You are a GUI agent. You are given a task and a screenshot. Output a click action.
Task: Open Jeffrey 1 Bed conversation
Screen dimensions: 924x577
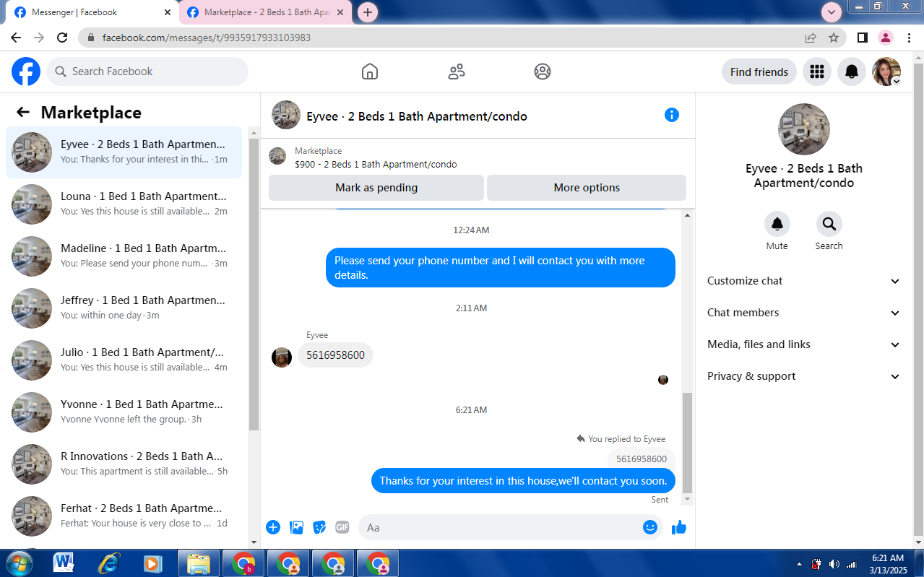click(124, 308)
